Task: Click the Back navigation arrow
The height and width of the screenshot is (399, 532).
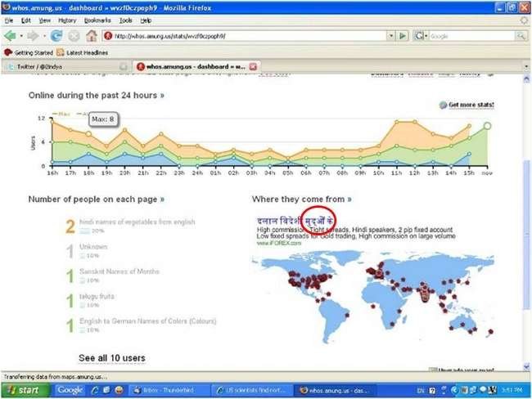Action: click(x=10, y=36)
